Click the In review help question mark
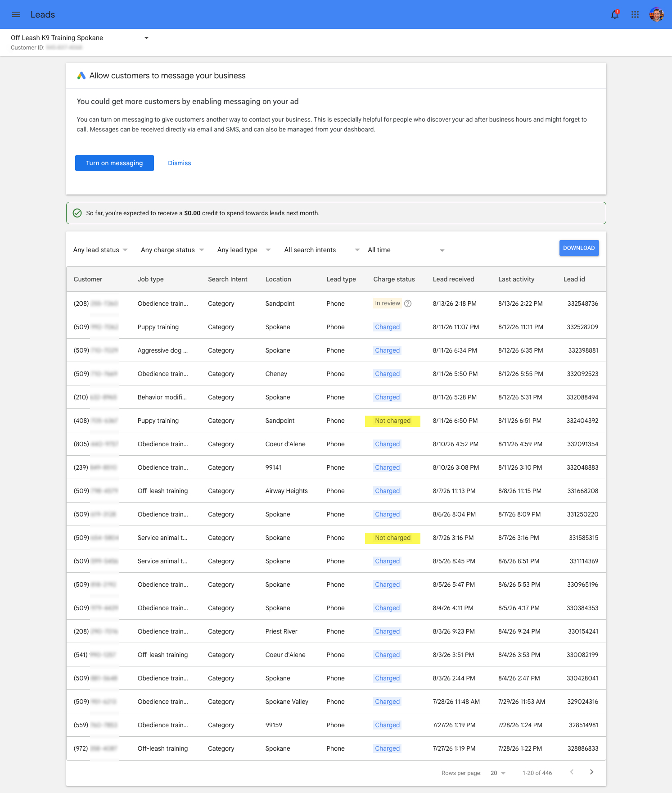 click(x=408, y=304)
